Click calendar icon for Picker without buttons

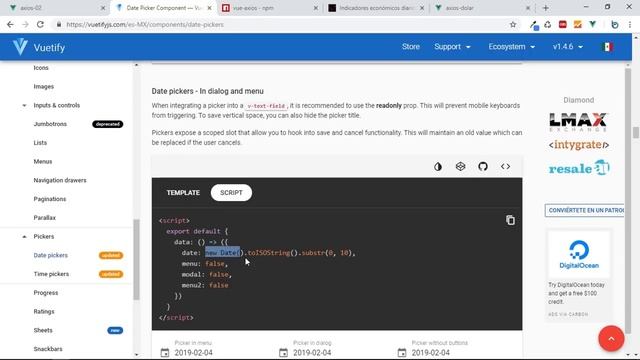pyautogui.click(x=402, y=352)
